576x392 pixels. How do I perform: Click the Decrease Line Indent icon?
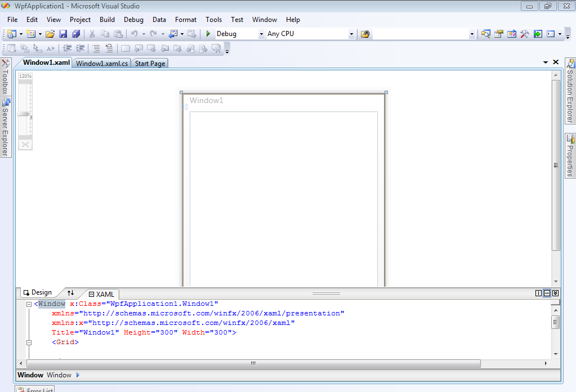pos(67,48)
